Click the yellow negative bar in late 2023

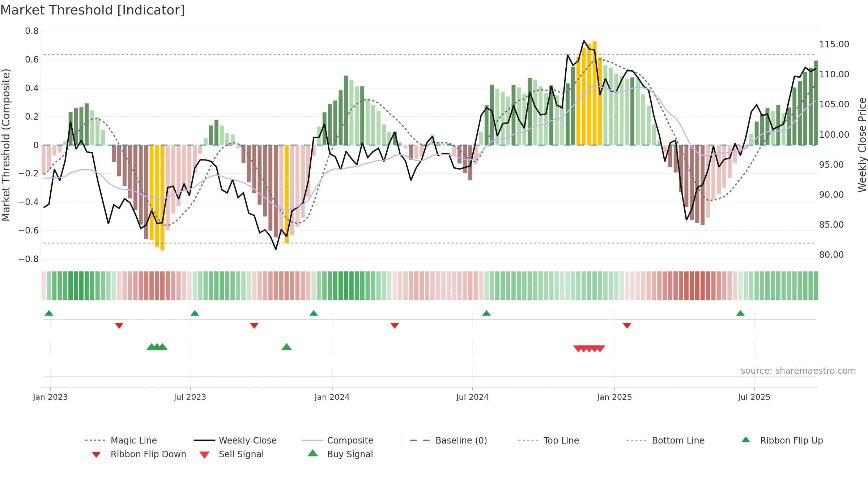point(286,194)
